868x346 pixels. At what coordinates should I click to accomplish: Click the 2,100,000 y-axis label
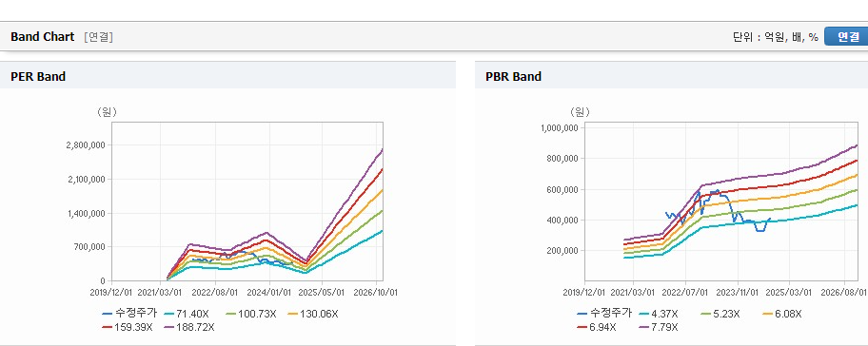point(86,179)
